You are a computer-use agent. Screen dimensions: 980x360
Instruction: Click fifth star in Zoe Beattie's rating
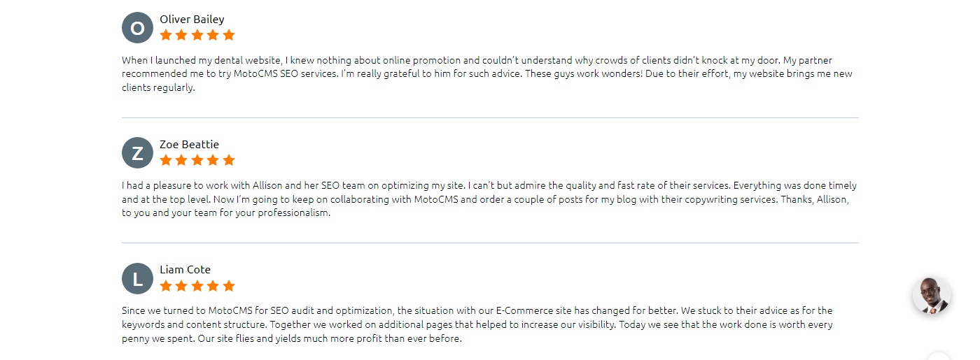229,160
